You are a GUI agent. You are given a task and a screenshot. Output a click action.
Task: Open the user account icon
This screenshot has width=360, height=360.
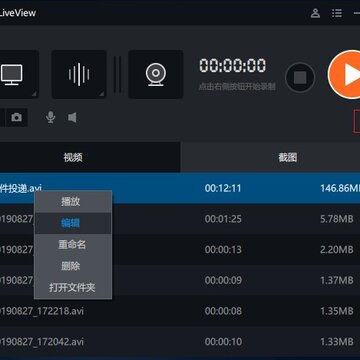click(x=315, y=13)
